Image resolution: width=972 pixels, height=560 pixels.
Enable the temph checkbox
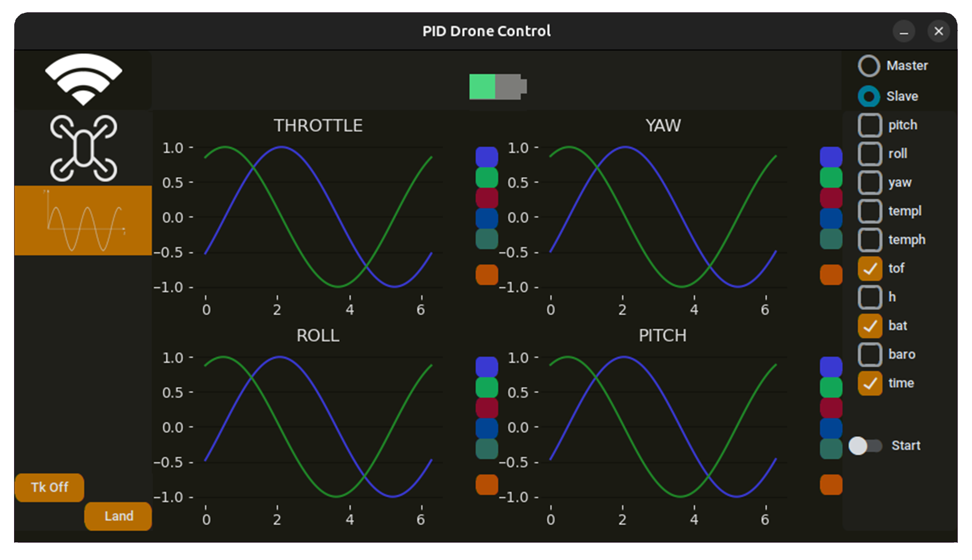click(870, 240)
